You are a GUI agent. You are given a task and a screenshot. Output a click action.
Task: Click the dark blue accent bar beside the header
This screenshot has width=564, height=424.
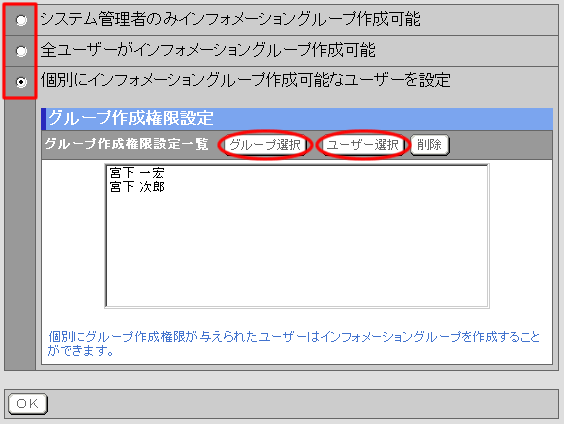click(x=44, y=119)
